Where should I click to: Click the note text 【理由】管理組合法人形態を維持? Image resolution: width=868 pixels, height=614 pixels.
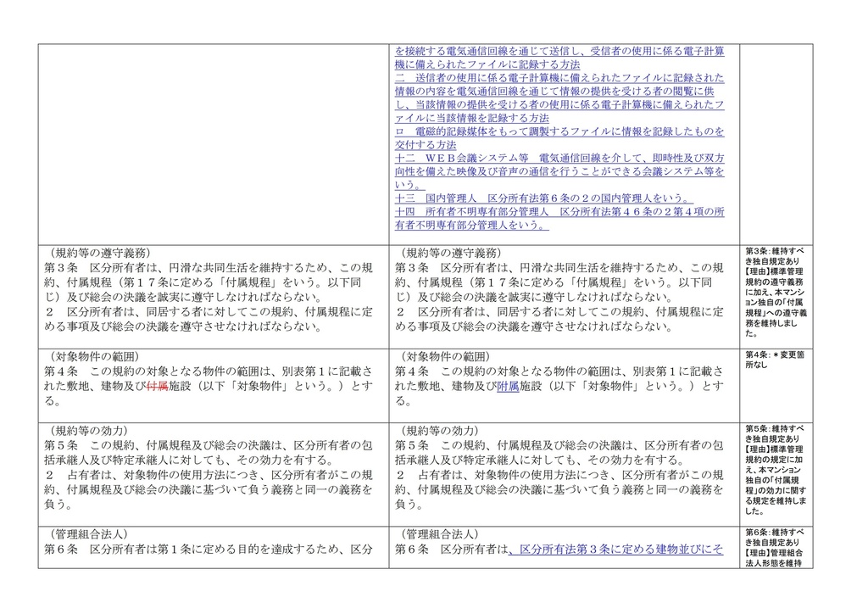775,558
